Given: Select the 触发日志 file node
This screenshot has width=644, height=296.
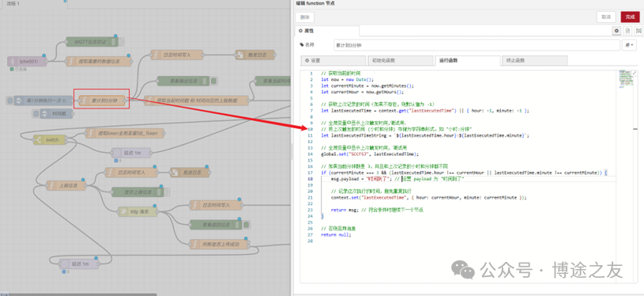Looking at the screenshot, I should click(x=254, y=55).
